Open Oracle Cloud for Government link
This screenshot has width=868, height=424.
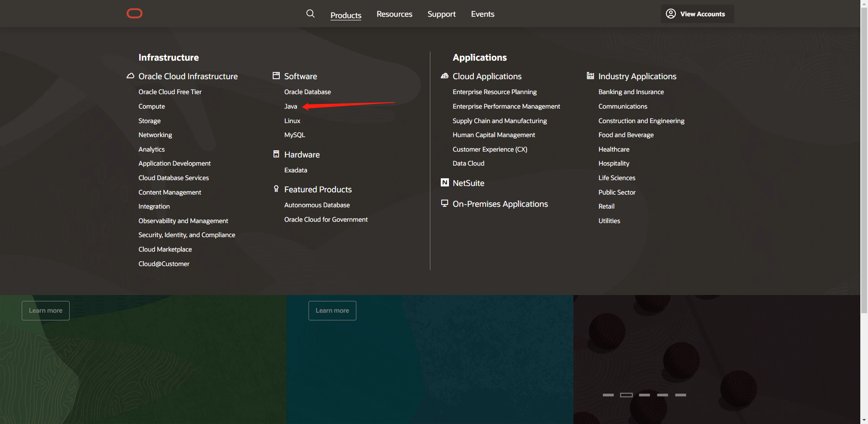click(x=326, y=219)
